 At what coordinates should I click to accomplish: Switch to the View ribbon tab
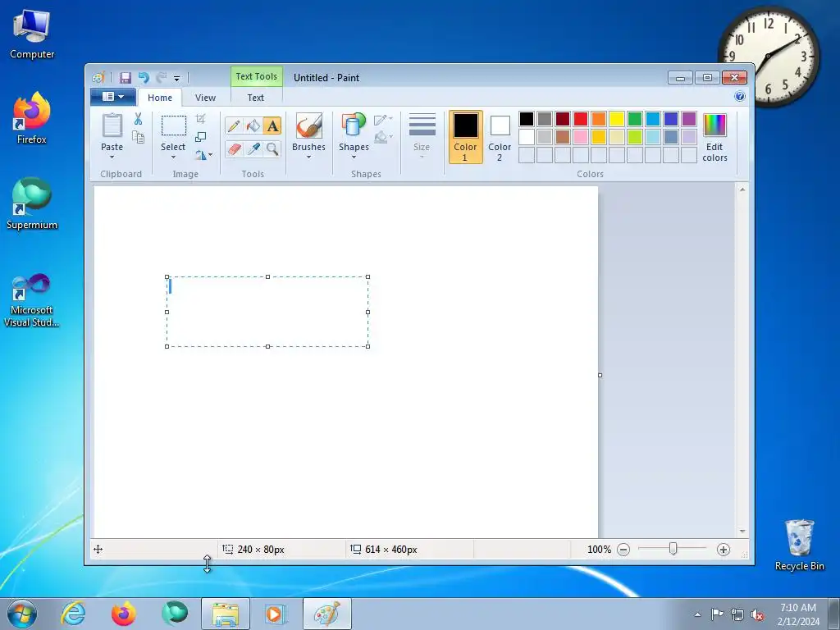205,98
